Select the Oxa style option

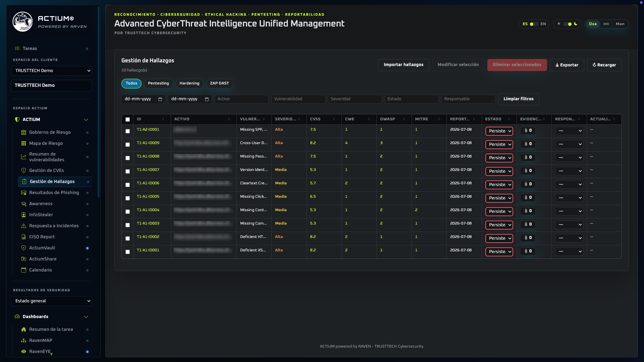(x=593, y=24)
